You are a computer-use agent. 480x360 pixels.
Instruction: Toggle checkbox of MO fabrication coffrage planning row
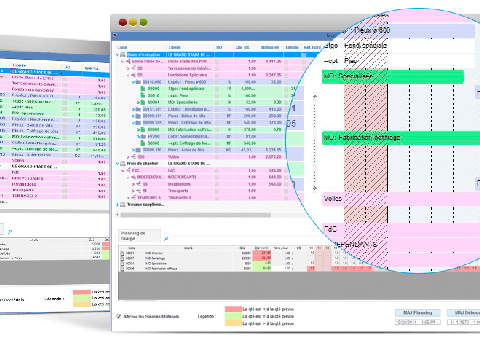point(122,269)
